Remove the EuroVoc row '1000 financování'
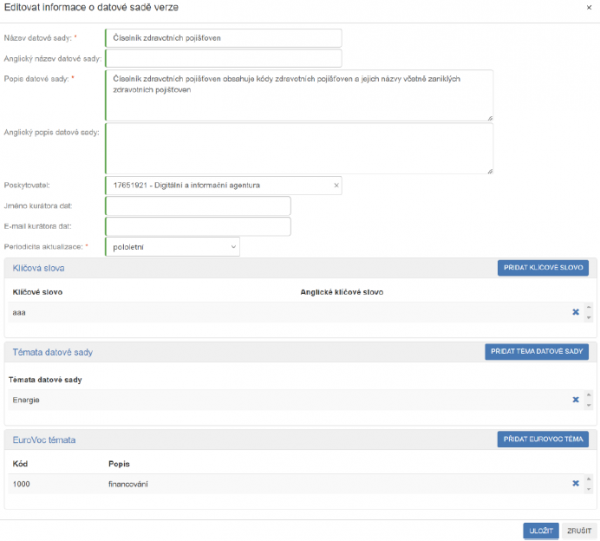This screenshot has width=600, height=541. point(575,484)
